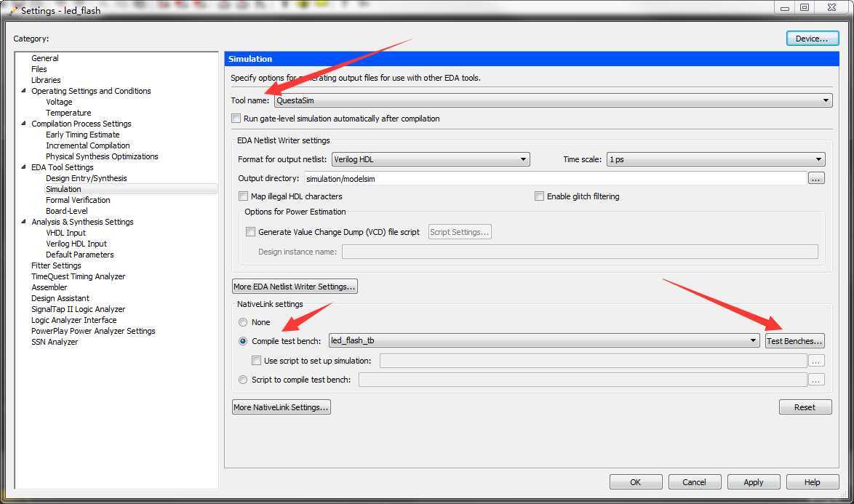Click the Device... button
Viewport: 854px width, 504px height.
pos(812,39)
